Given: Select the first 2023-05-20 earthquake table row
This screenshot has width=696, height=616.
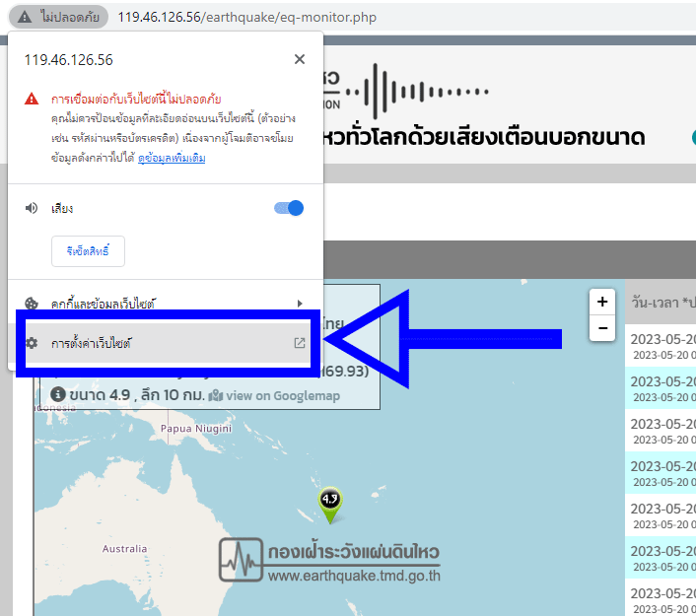Looking at the screenshot, I should (661, 346).
